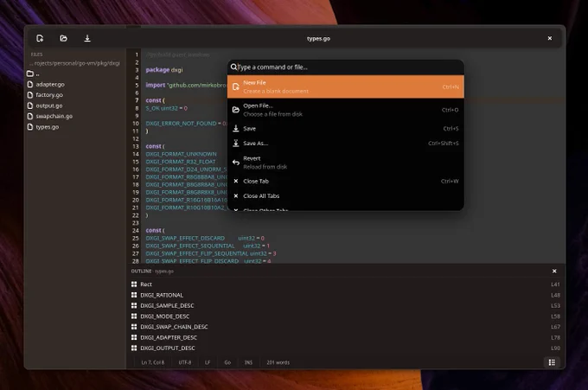Click the Revert arrow icon in palette

tap(236, 163)
